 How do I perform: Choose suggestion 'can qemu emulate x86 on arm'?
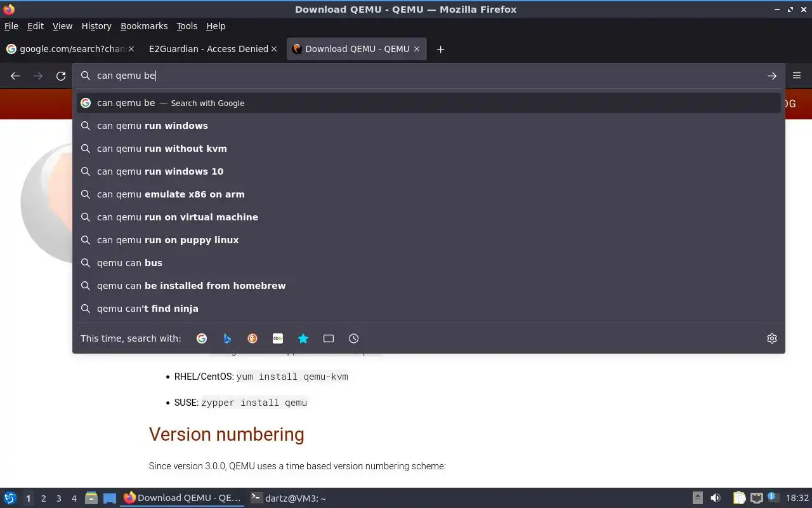(429, 194)
